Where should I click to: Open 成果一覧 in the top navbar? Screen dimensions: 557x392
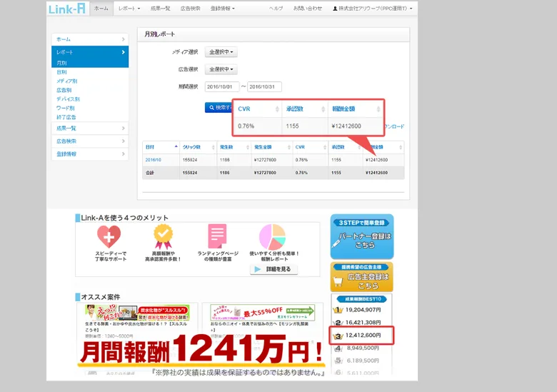click(160, 9)
